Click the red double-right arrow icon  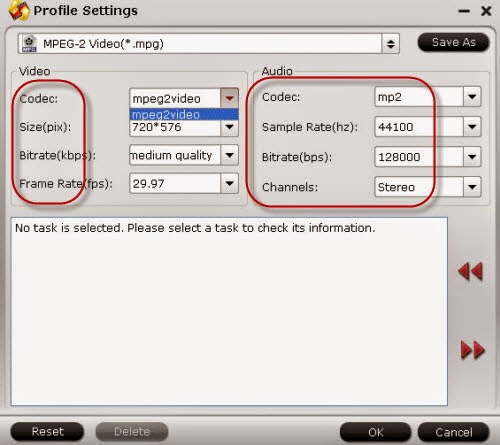pyautogui.click(x=472, y=350)
